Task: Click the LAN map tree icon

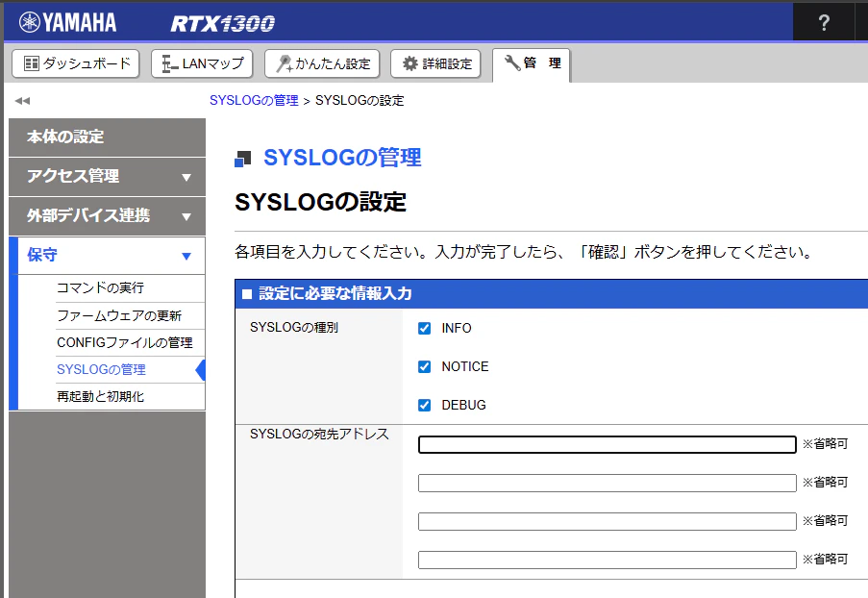Action: point(169,64)
